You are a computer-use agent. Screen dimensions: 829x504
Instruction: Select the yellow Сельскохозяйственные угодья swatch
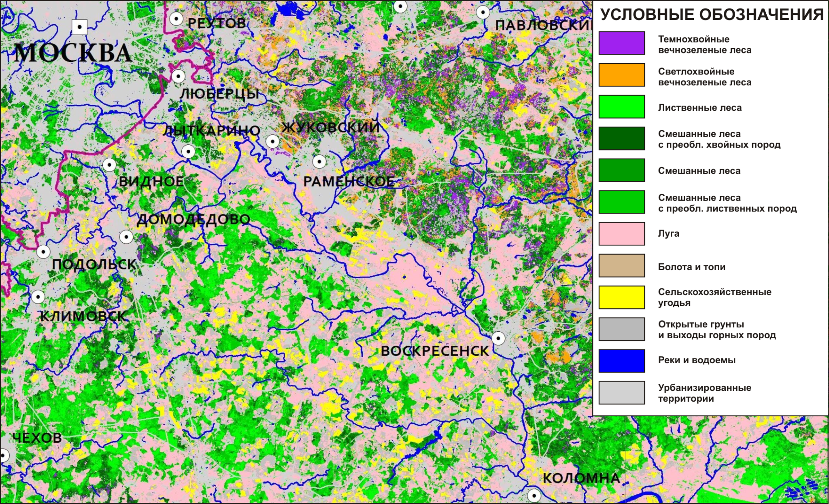pos(622,297)
